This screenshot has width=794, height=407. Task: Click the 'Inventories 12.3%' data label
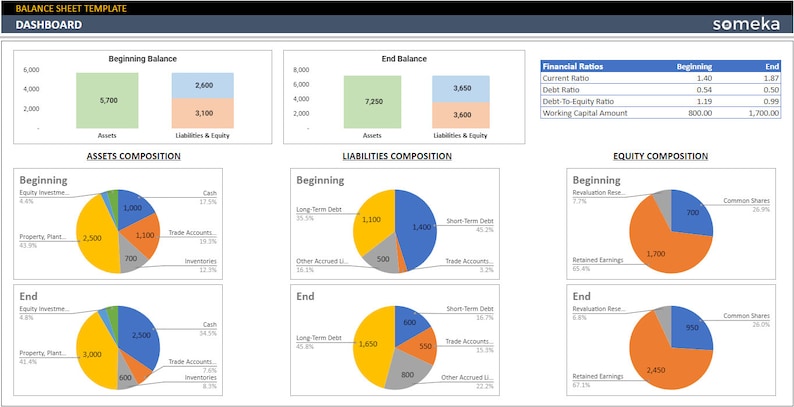point(201,265)
